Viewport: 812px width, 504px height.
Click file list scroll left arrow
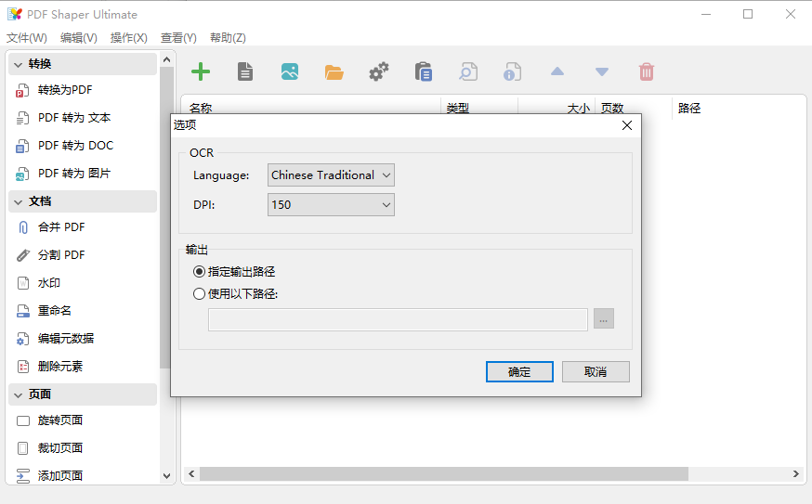[191, 474]
